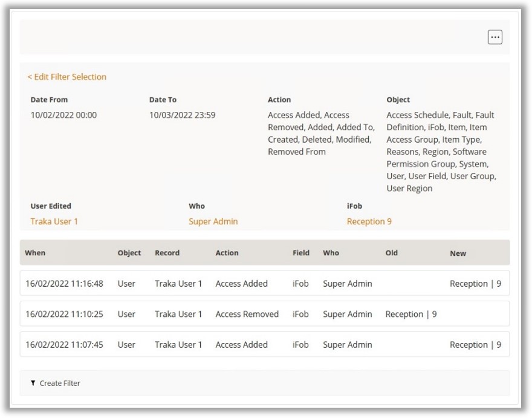Sort by the New column header

(x=458, y=253)
